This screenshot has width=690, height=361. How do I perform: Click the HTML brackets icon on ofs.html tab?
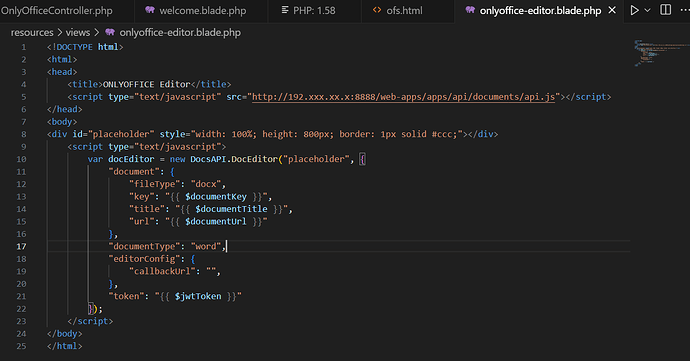377,10
